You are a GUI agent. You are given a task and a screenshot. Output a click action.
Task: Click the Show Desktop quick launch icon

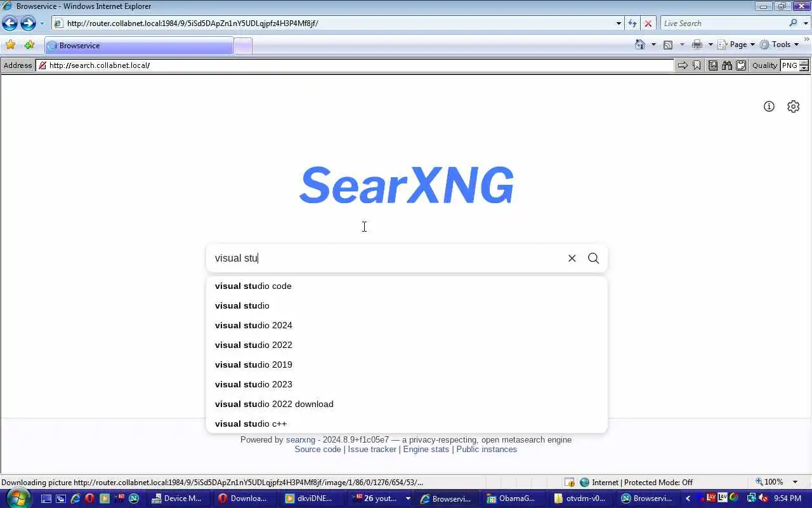(x=46, y=498)
